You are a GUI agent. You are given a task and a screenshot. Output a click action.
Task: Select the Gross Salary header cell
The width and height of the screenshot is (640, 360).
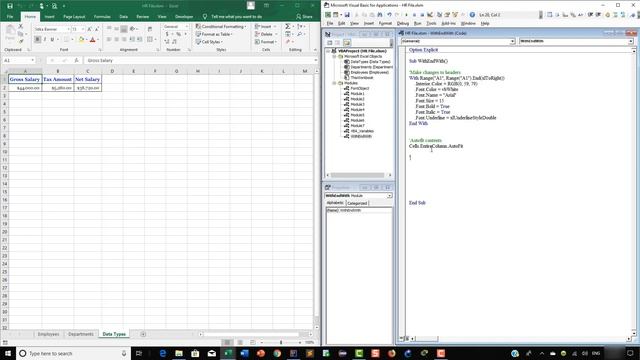click(x=25, y=79)
